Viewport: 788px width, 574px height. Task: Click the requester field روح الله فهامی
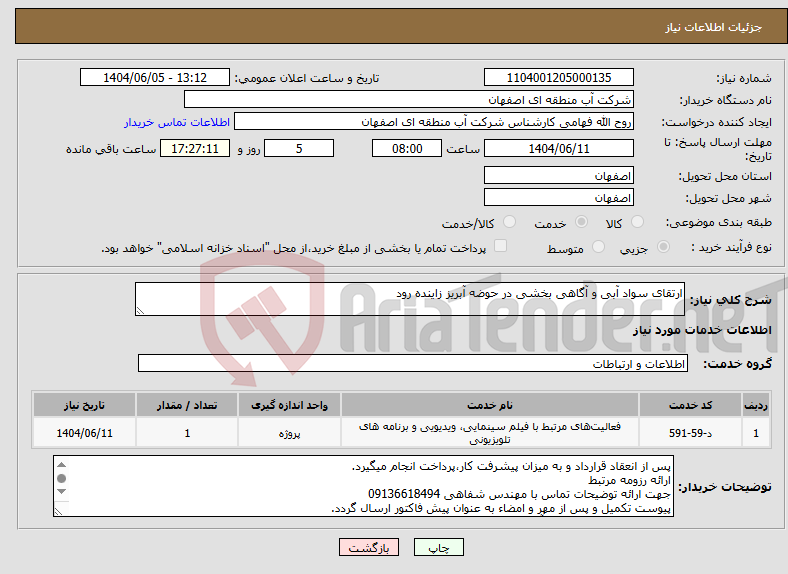point(434,122)
